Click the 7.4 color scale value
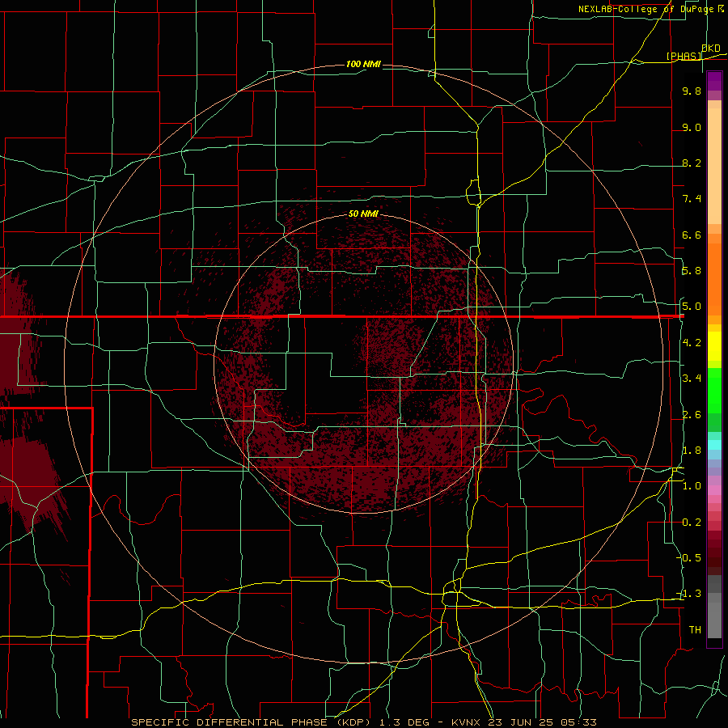Image resolution: width=728 pixels, height=728 pixels. [x=692, y=199]
